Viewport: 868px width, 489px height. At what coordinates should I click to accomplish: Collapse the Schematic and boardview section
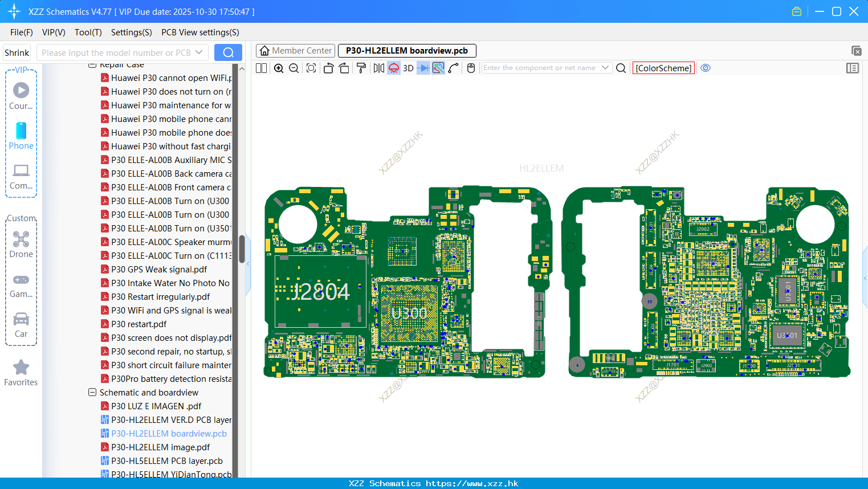[x=92, y=393]
